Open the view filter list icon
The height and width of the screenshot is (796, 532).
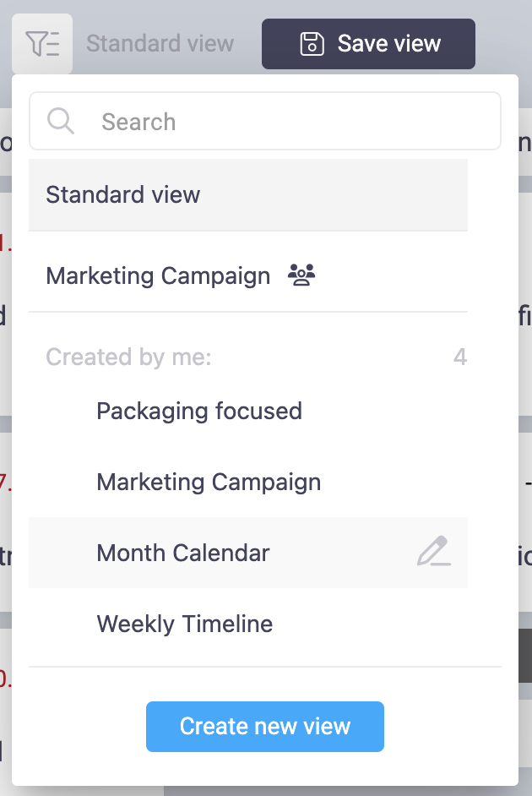pyautogui.click(x=42, y=43)
